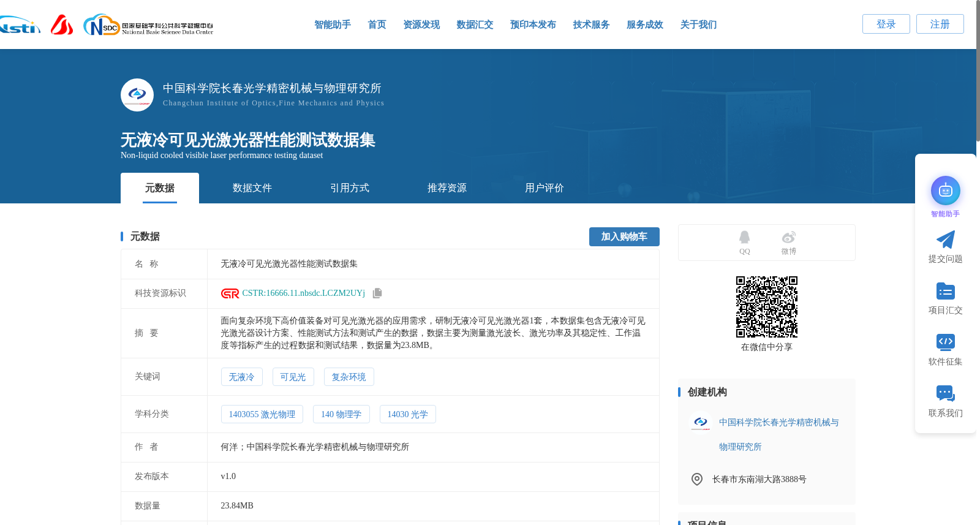Open the 关于我们 menu item
The height and width of the screenshot is (525, 980).
point(698,25)
